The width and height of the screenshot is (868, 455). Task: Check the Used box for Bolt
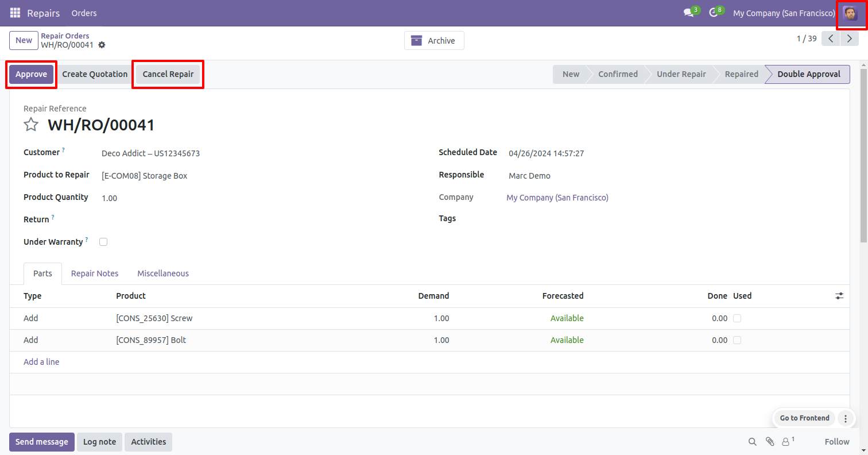click(x=737, y=340)
